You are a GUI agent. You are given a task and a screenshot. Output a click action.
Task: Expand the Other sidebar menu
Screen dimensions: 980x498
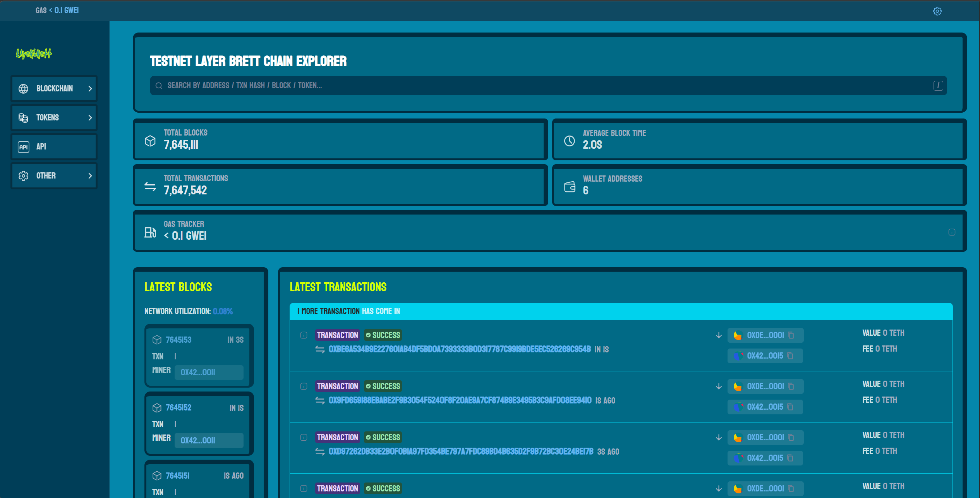pos(54,176)
